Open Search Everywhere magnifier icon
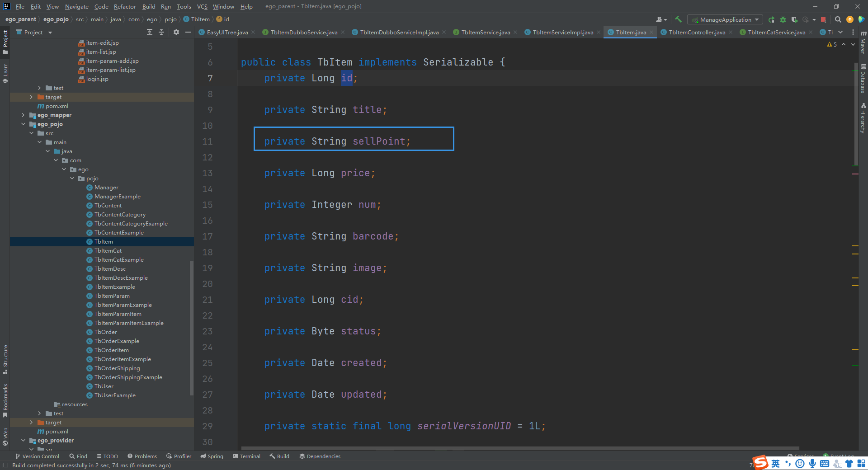Screen dimensions: 868x470 pyautogui.click(x=838, y=19)
